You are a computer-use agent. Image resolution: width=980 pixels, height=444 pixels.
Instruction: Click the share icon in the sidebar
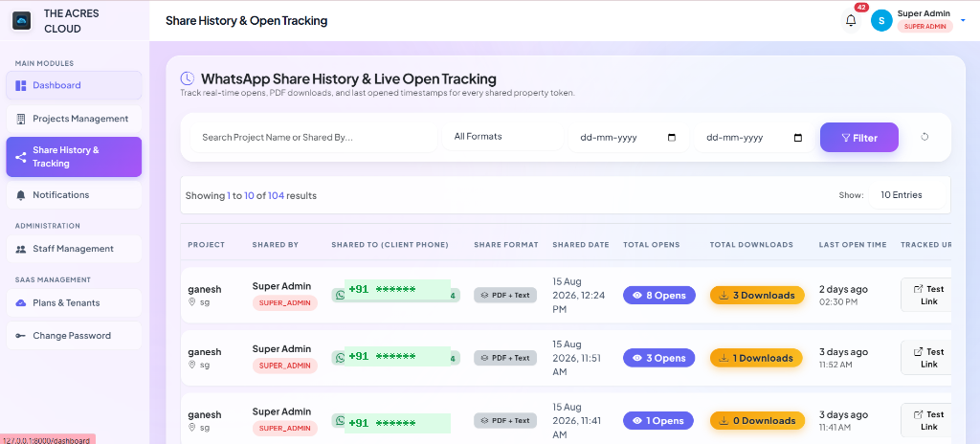[21, 157]
